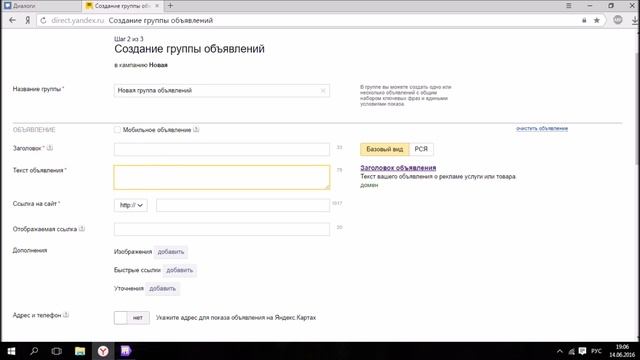The image size is (640, 360).
Task: Switch to the Диалоги tab
Action: pyautogui.click(x=41, y=6)
